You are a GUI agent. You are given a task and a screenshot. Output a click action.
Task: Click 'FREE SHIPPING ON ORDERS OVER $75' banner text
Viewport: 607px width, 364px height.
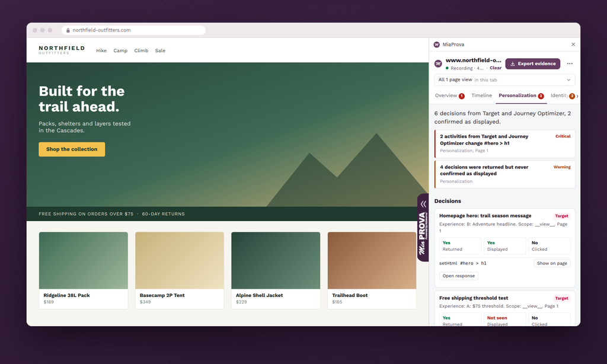click(86, 214)
